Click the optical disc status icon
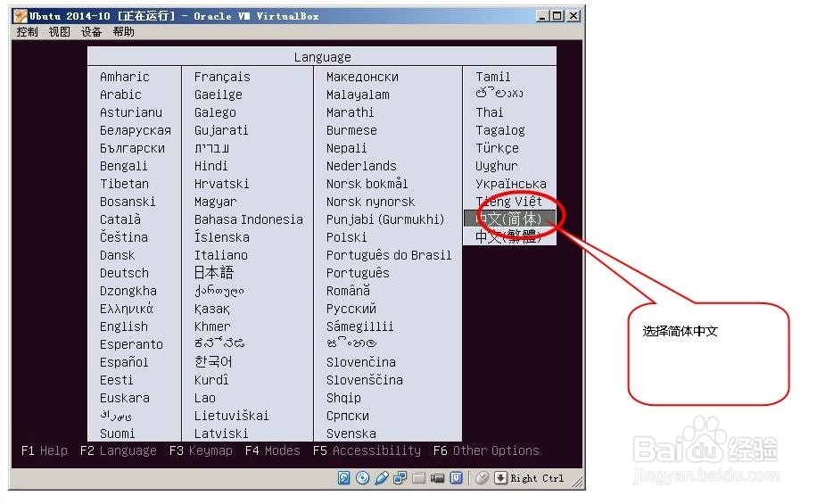Viewport: 825px width, 504px height. coord(362,478)
